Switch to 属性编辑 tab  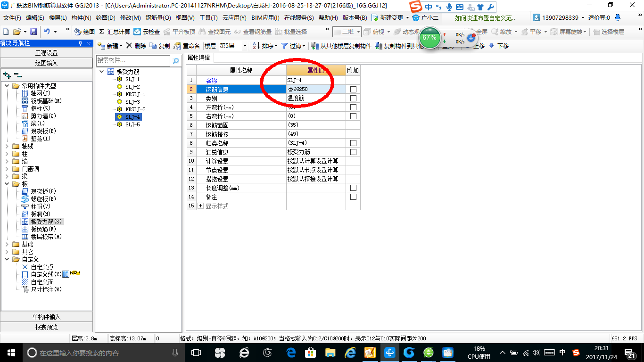199,58
